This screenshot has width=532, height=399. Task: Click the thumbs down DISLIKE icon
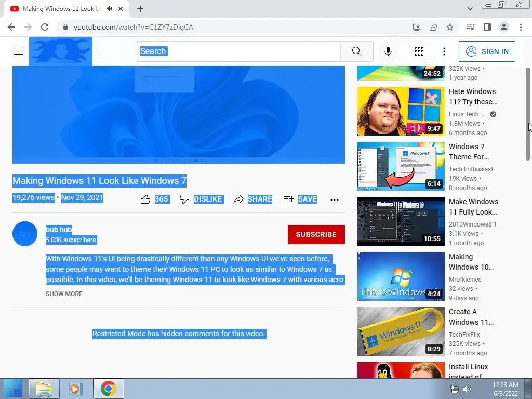pos(184,199)
